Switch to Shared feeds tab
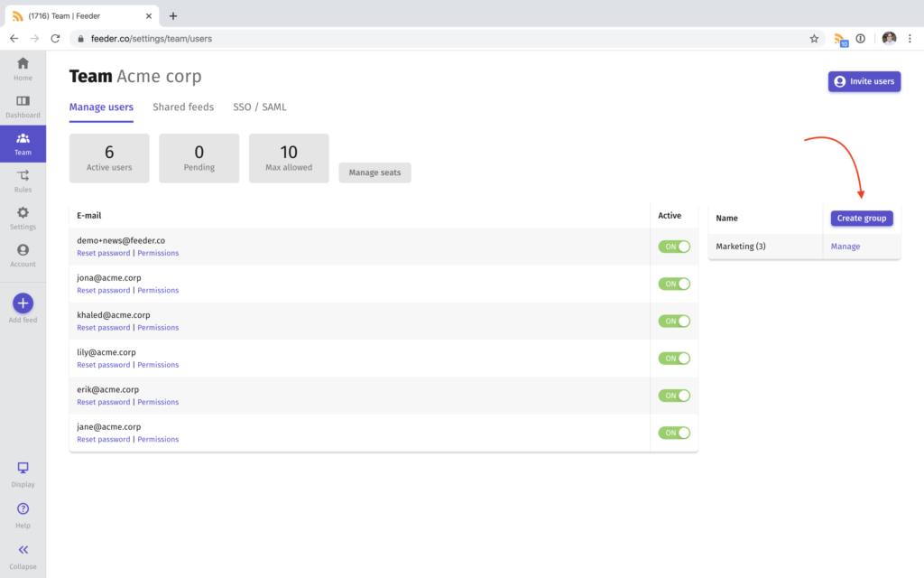 click(x=183, y=107)
